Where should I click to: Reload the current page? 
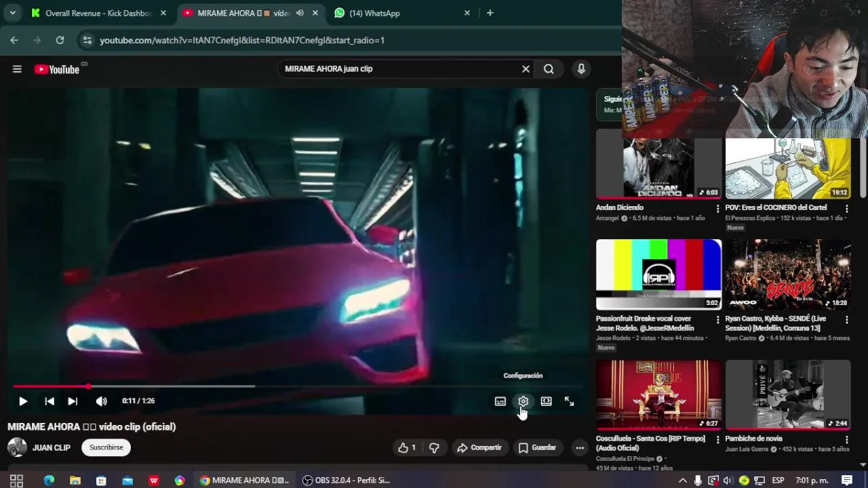pyautogui.click(x=60, y=40)
